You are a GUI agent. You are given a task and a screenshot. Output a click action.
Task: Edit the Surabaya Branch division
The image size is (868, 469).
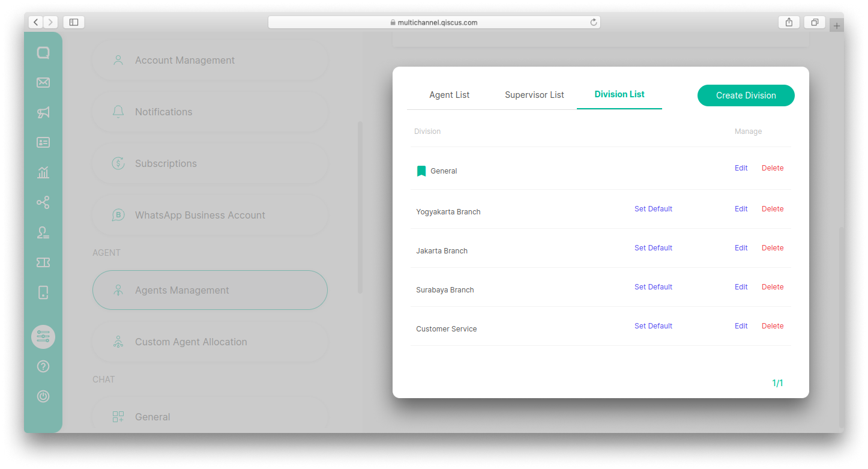(x=741, y=287)
